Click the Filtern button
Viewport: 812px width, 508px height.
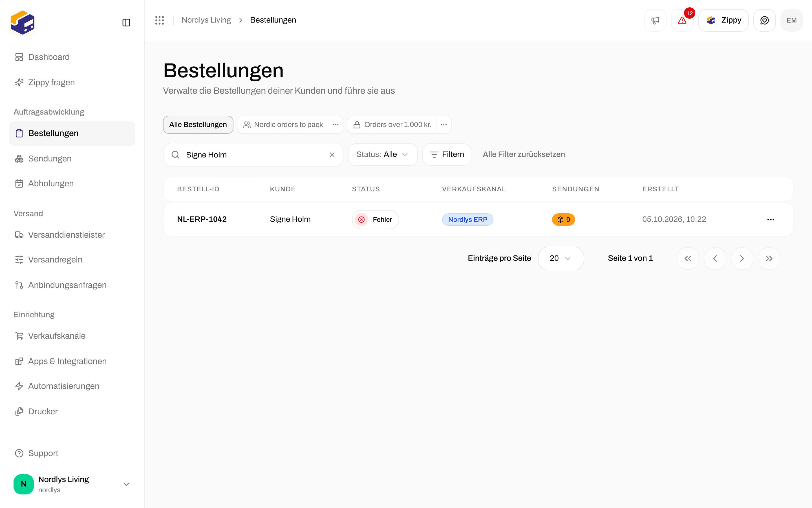(x=447, y=155)
